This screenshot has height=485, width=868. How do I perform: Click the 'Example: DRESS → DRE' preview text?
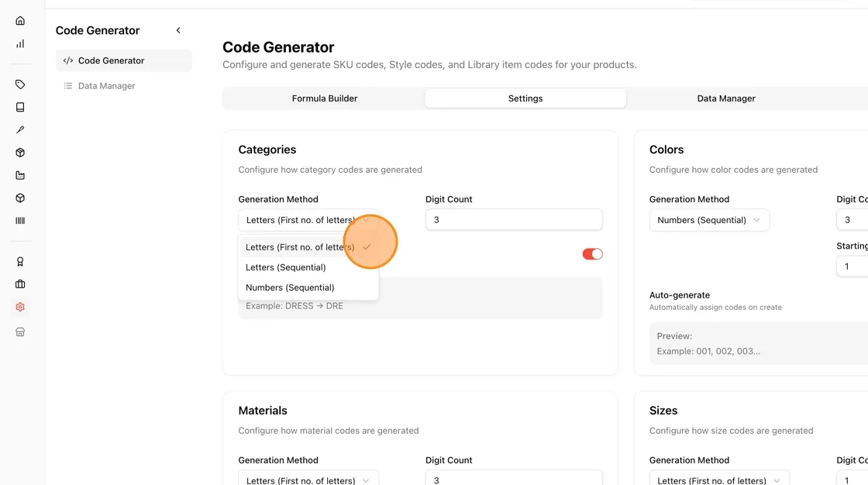coord(294,305)
